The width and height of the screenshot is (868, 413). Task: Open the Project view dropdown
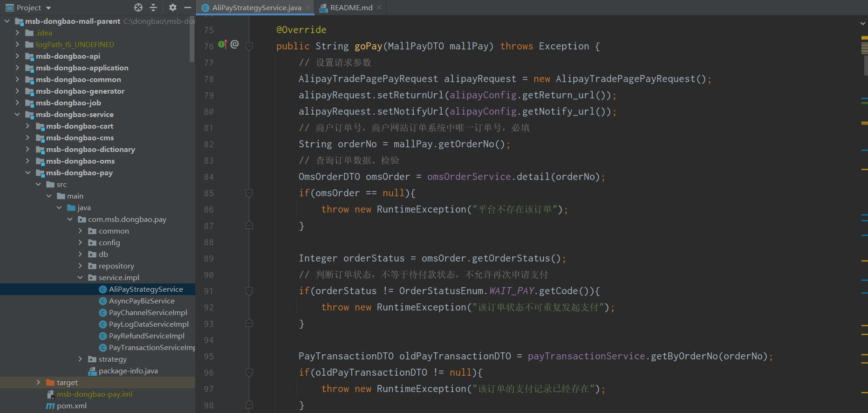click(48, 8)
